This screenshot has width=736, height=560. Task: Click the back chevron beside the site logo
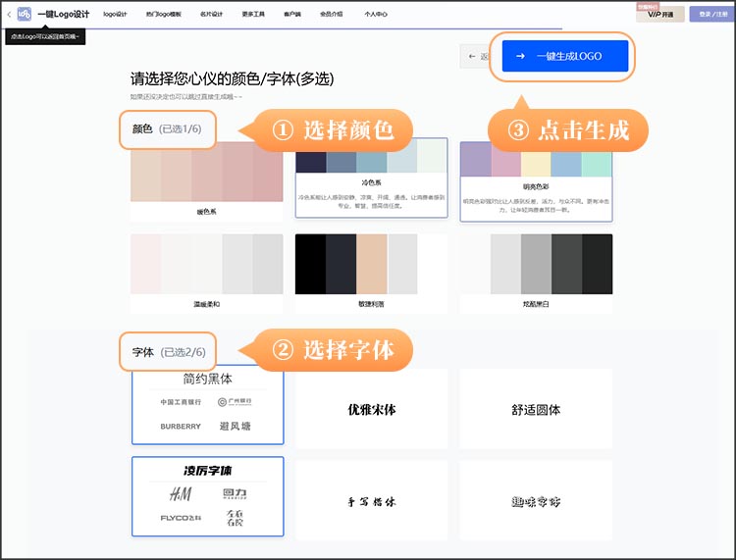click(9, 15)
